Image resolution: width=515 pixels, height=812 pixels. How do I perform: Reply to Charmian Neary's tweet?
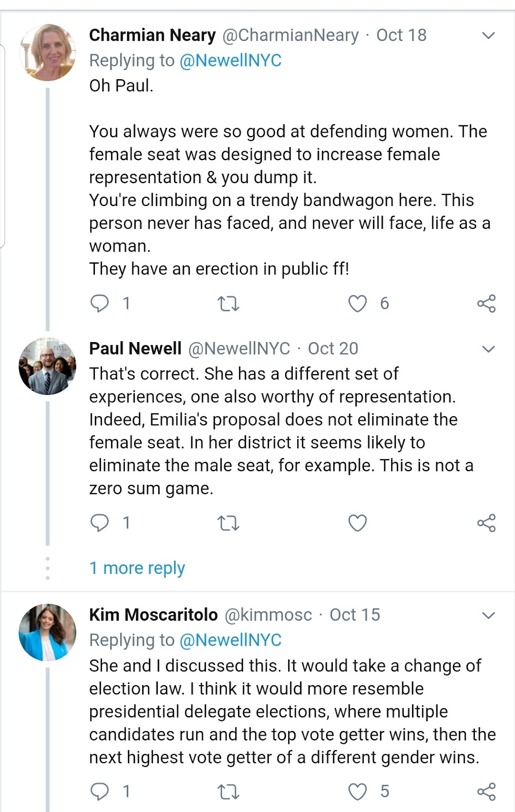point(99,303)
